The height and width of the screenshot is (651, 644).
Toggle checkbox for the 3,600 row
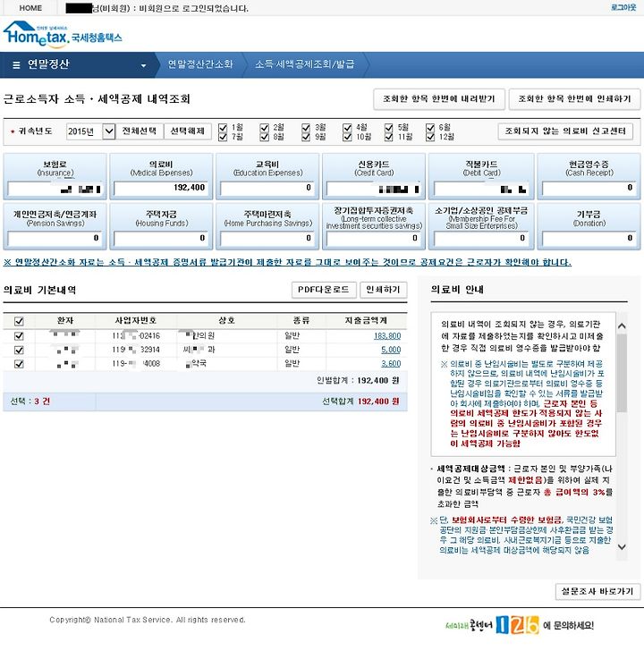[x=19, y=364]
